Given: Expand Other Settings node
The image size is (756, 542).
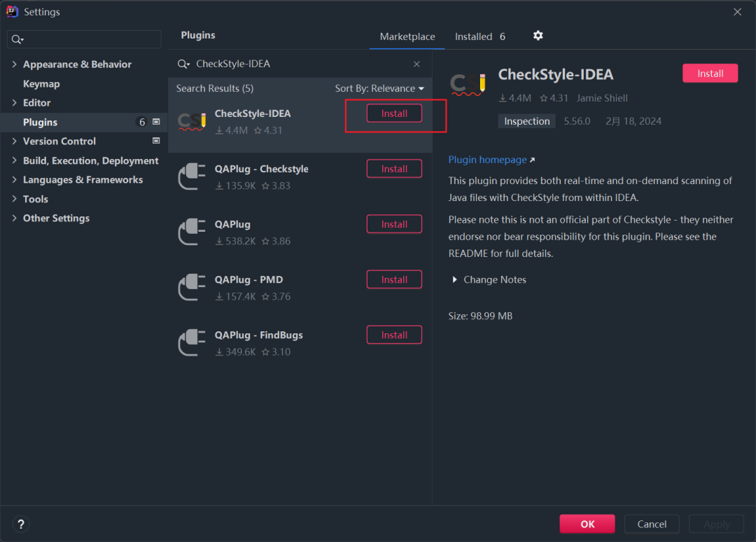Looking at the screenshot, I should click(15, 218).
